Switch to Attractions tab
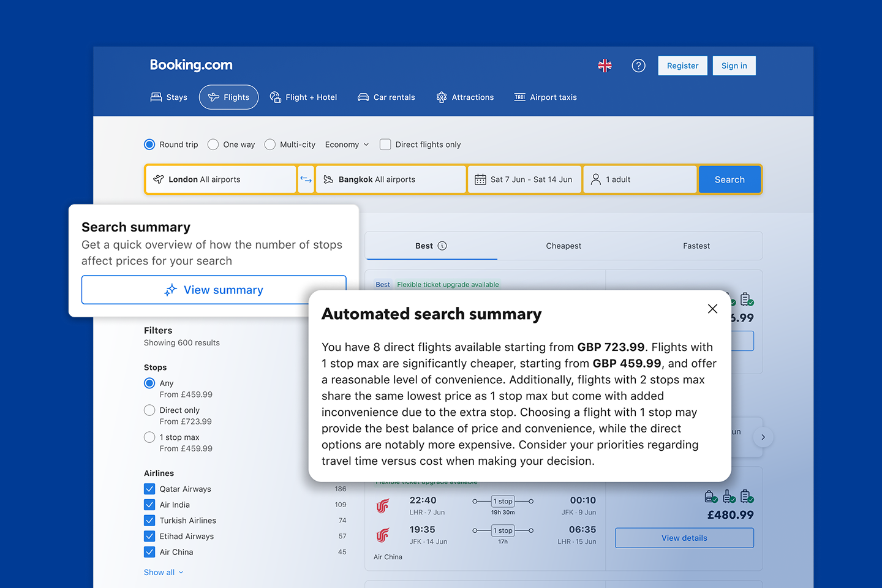This screenshot has height=588, width=882. pos(465,97)
